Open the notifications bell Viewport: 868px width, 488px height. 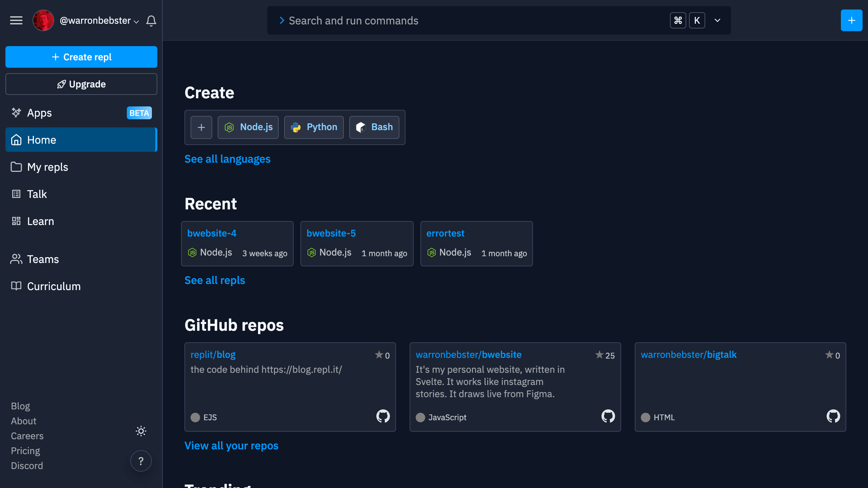pyautogui.click(x=151, y=21)
